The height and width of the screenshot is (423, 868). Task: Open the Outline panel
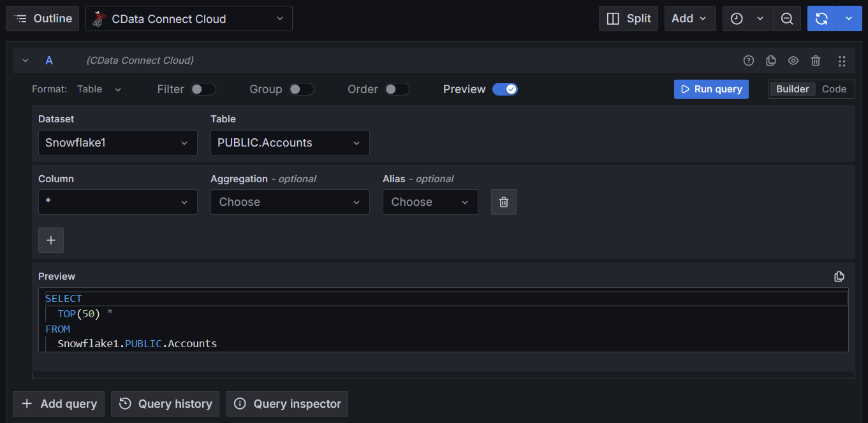click(43, 18)
